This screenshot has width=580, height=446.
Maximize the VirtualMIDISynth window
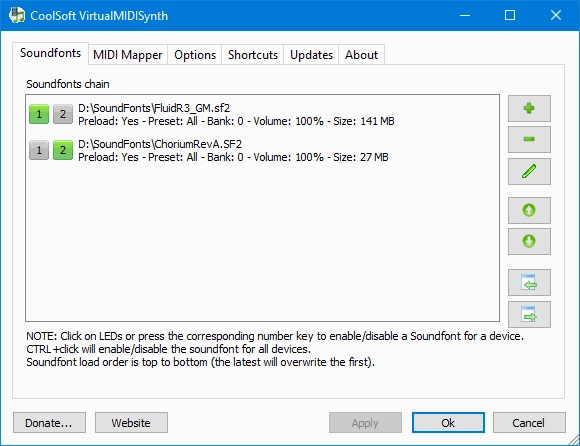pos(510,15)
